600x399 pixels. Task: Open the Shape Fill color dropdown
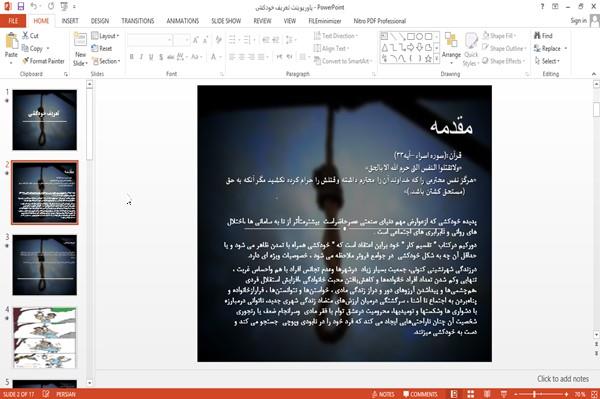click(499, 36)
